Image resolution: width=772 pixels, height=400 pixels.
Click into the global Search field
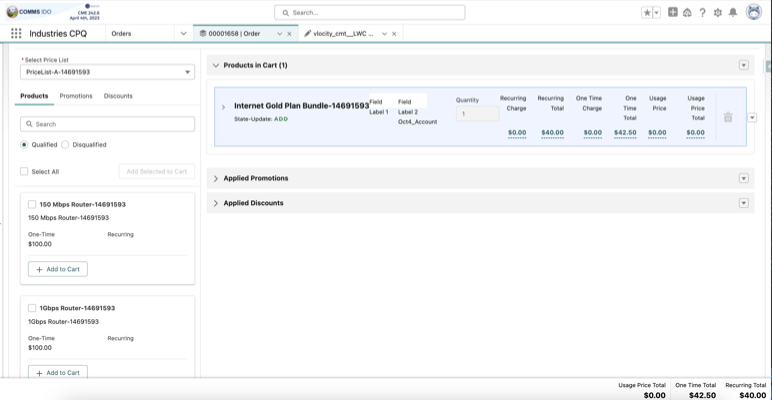pyautogui.click(x=370, y=12)
